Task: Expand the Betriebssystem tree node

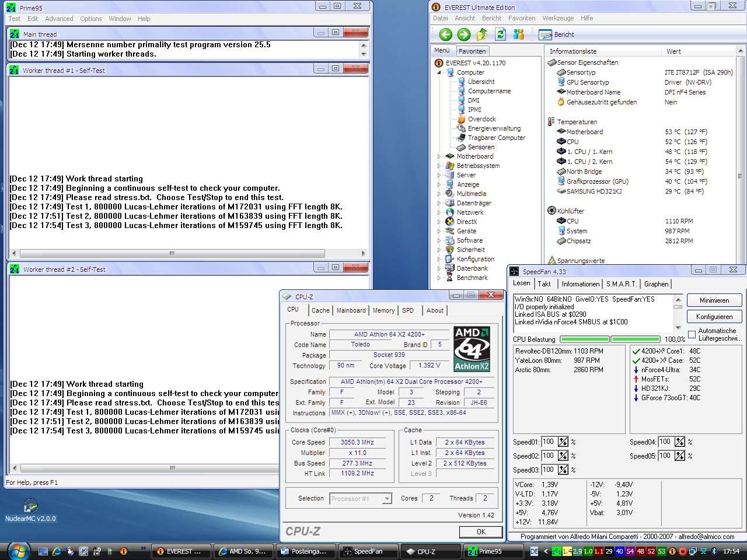Action: point(439,166)
